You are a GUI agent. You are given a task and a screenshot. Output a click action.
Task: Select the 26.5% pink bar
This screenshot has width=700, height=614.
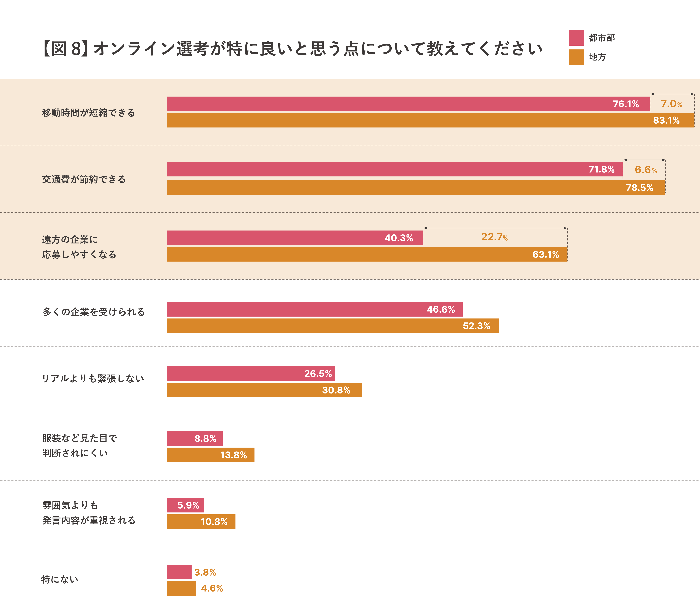pos(250,373)
